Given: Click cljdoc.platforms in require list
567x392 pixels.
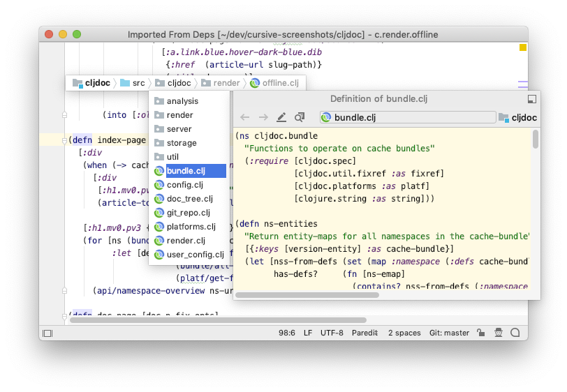Looking at the screenshot, I should pos(337,186).
